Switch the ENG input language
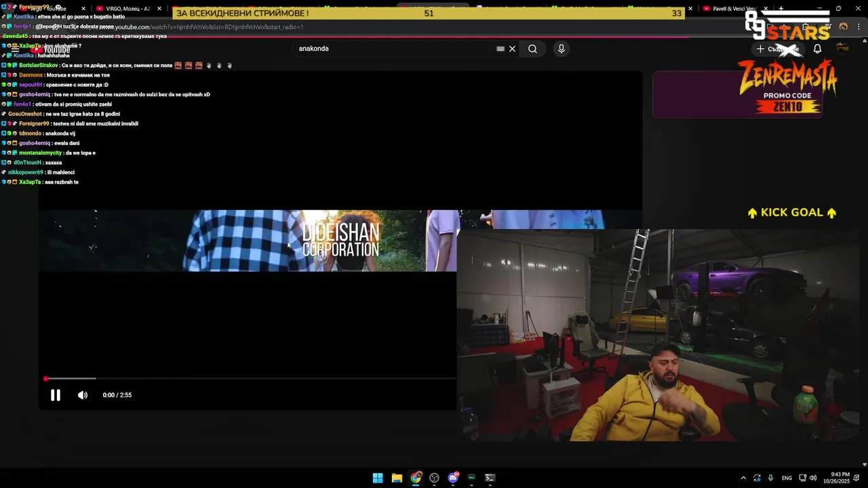This screenshot has height=488, width=868. (787, 478)
